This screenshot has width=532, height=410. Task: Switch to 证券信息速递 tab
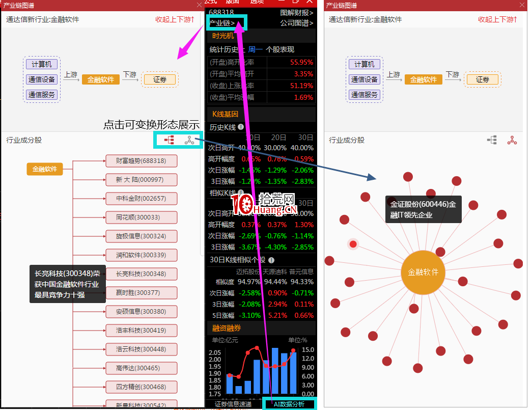234,404
